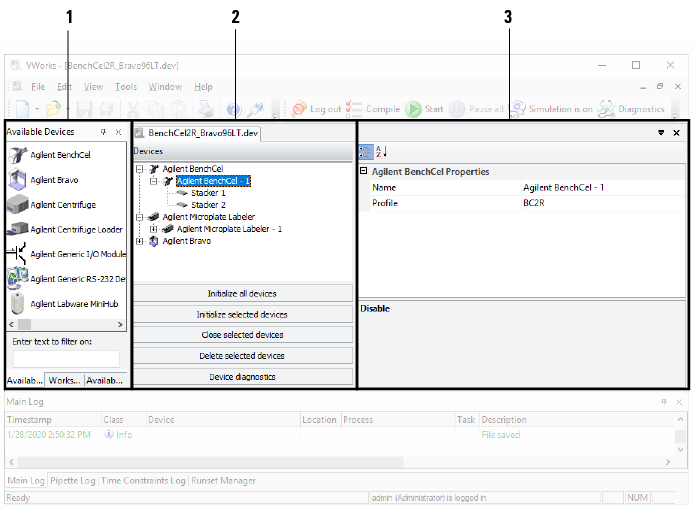
Task: Collapse Agilent BenchCel Properties section
Action: click(364, 171)
